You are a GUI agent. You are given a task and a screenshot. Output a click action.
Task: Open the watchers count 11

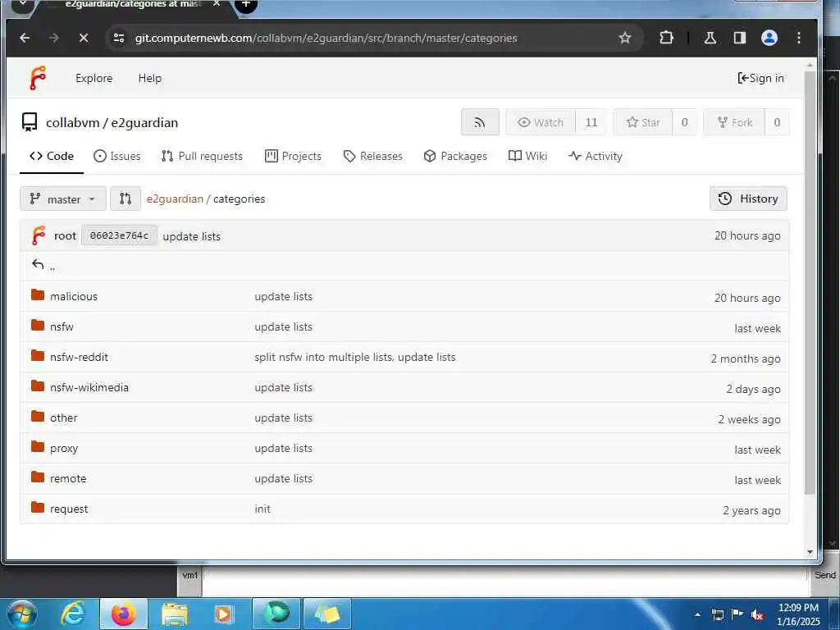[591, 123]
